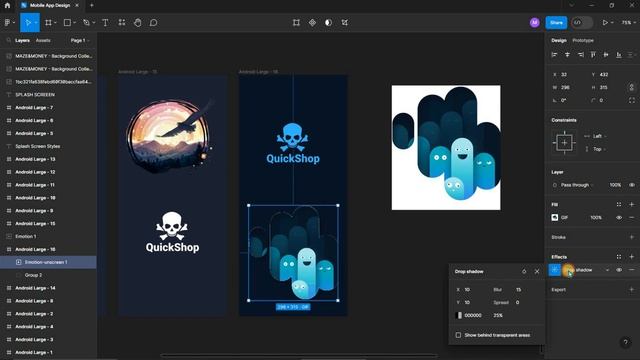The image size is (640, 360).
Task: Add an export setting with plus button
Action: pos(632,289)
